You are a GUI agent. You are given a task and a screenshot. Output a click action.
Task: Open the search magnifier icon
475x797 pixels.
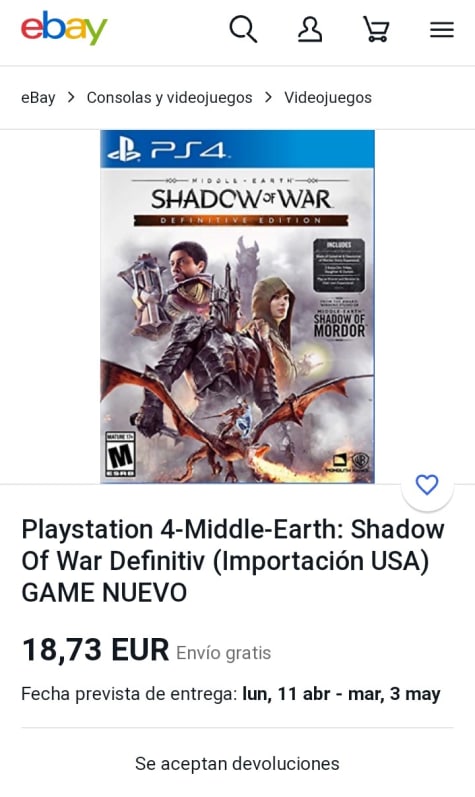243,29
